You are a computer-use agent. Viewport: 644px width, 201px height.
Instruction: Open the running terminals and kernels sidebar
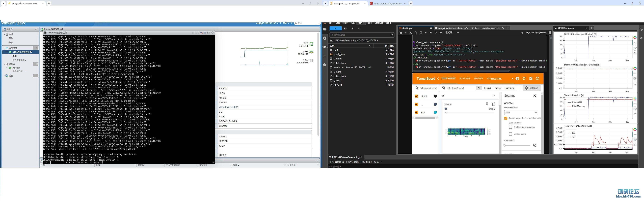(325, 38)
